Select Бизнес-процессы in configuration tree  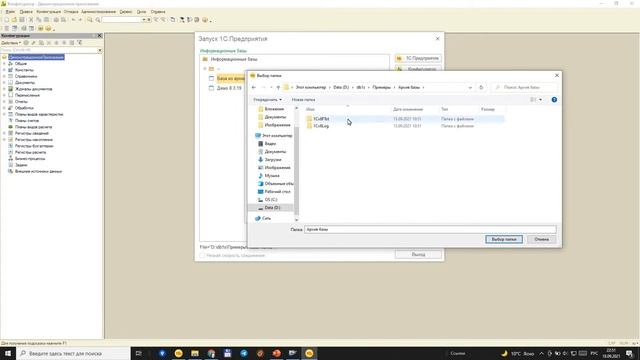pos(30,159)
